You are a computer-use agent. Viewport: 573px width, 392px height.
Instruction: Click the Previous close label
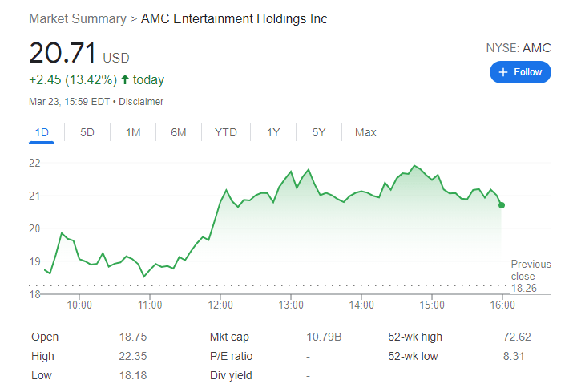coord(531,270)
